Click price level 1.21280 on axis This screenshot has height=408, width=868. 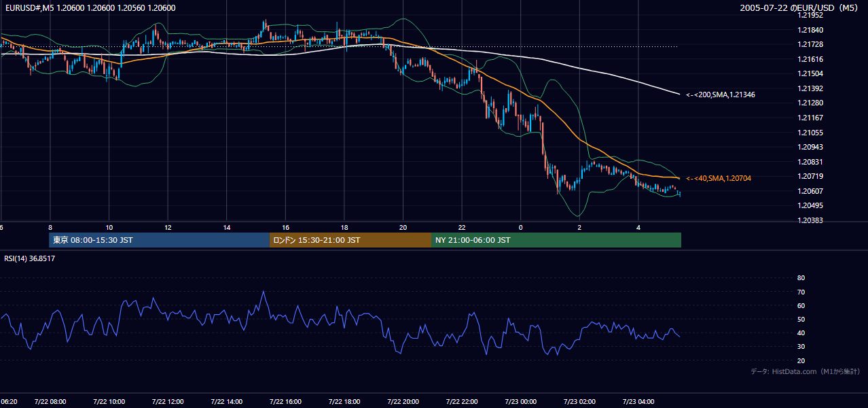810,103
